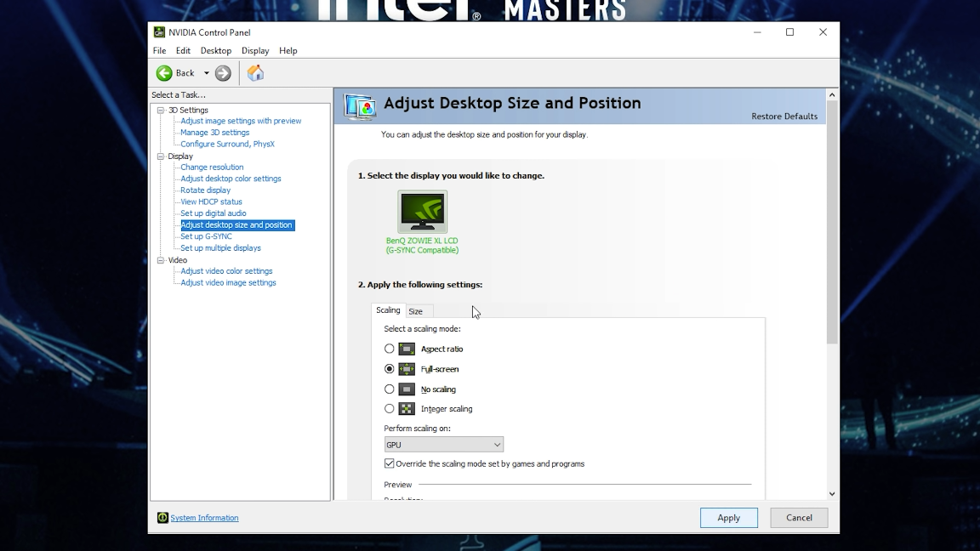
Task: Click the System Information NVIDIA icon
Action: click(162, 517)
